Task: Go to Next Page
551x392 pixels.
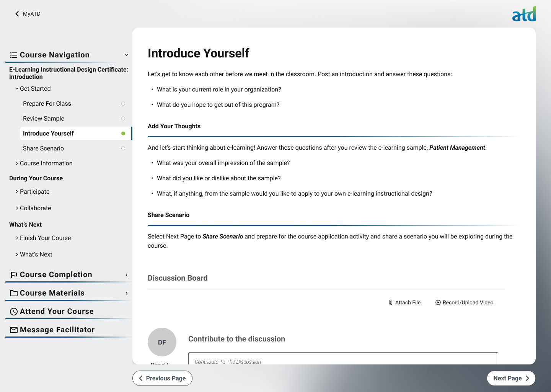Action: pos(511,378)
